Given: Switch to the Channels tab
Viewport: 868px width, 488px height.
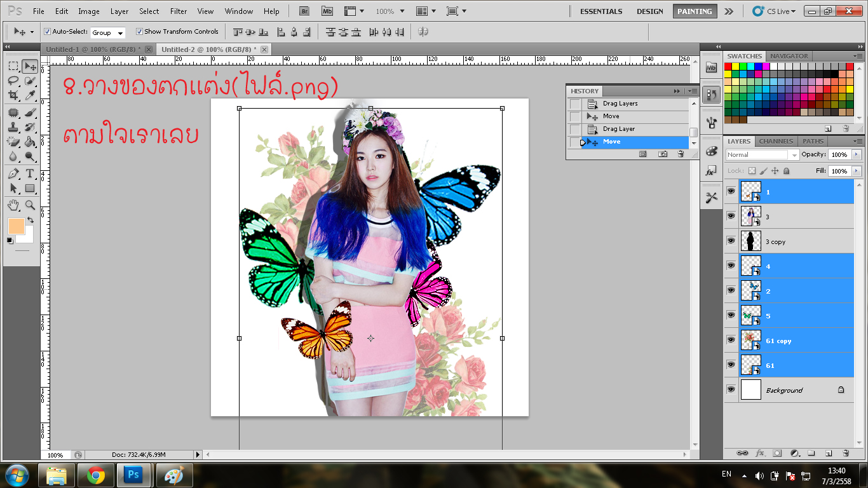Looking at the screenshot, I should (x=776, y=141).
